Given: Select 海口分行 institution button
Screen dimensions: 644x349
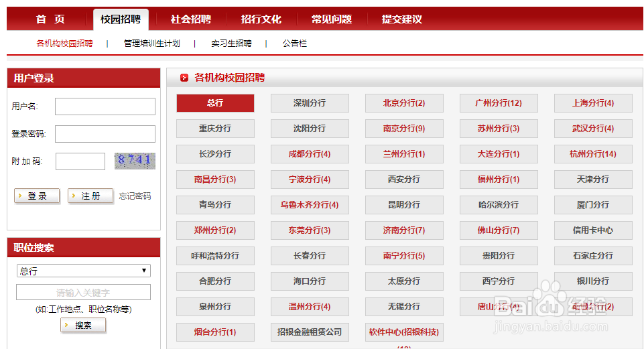Looking at the screenshot, I should 310,281.
